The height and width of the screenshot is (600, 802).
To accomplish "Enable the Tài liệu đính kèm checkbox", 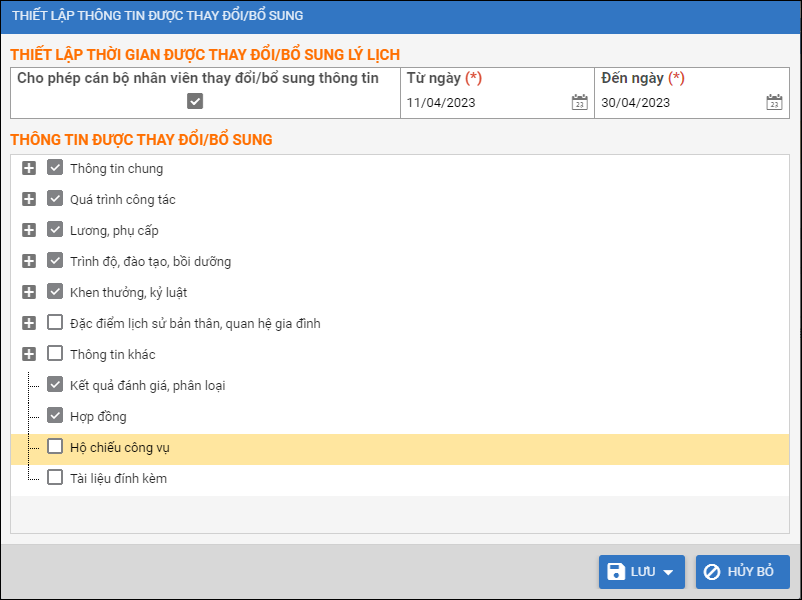I will pyautogui.click(x=55, y=478).
